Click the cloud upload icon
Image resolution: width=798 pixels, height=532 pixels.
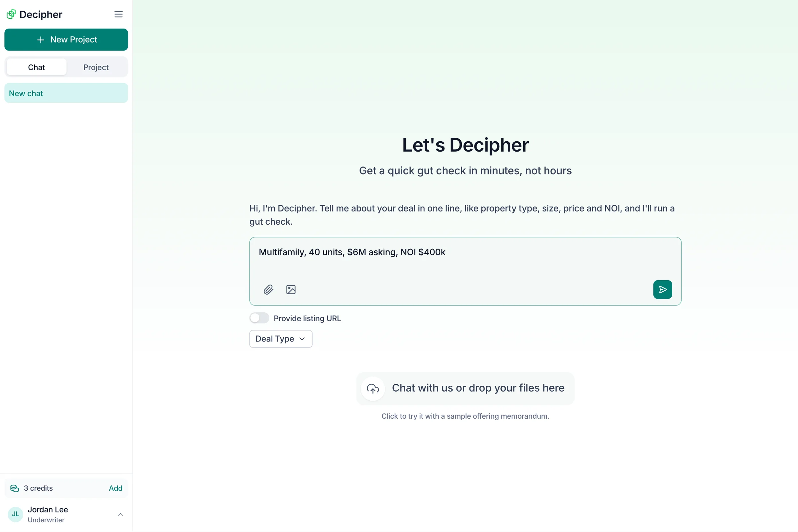(x=373, y=388)
